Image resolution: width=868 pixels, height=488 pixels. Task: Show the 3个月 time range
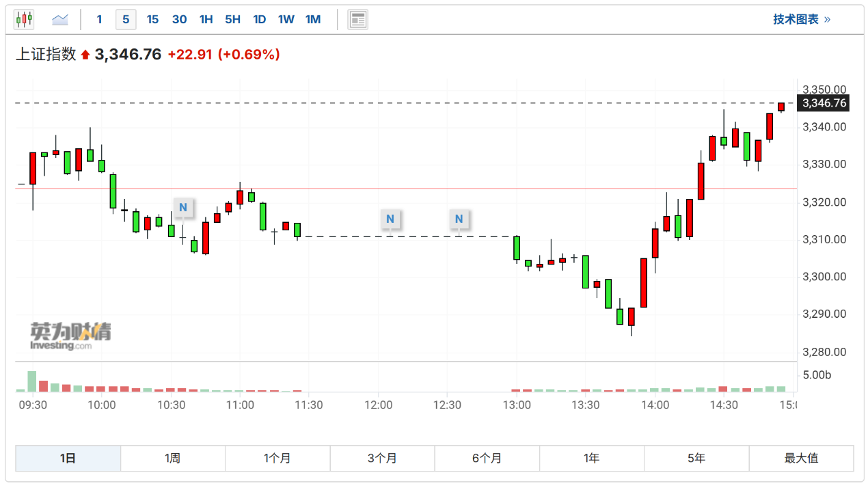pos(382,458)
